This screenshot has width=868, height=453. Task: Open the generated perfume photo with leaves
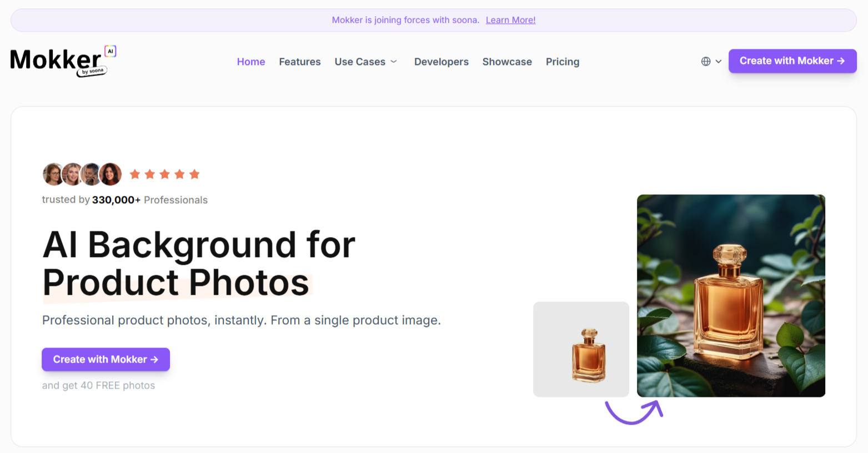pyautogui.click(x=731, y=295)
